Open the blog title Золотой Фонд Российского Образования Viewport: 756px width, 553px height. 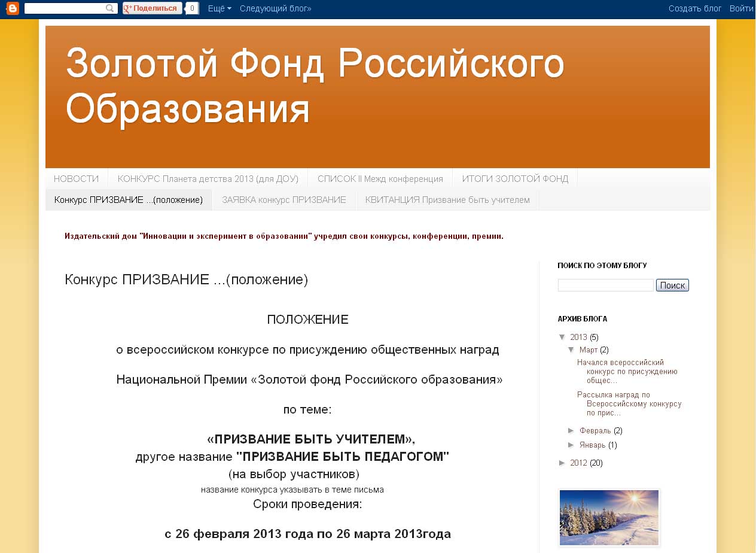pyautogui.click(x=315, y=86)
